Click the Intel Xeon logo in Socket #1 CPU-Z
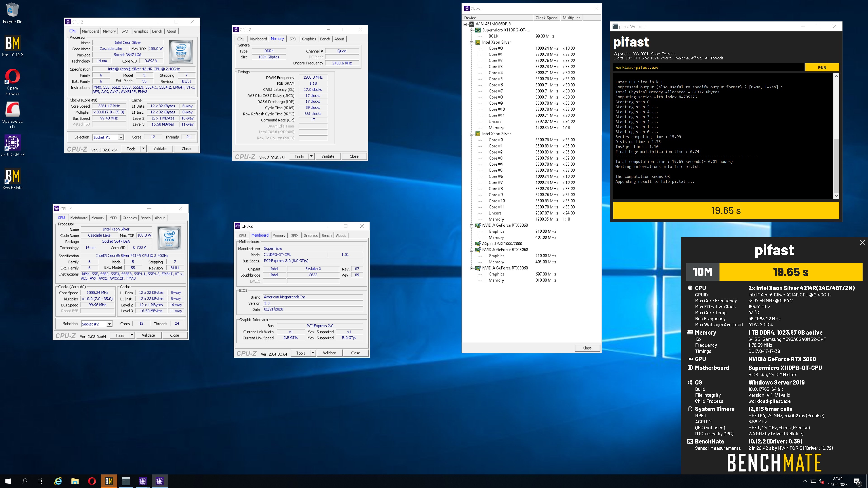The width and height of the screenshot is (868, 488). [181, 52]
